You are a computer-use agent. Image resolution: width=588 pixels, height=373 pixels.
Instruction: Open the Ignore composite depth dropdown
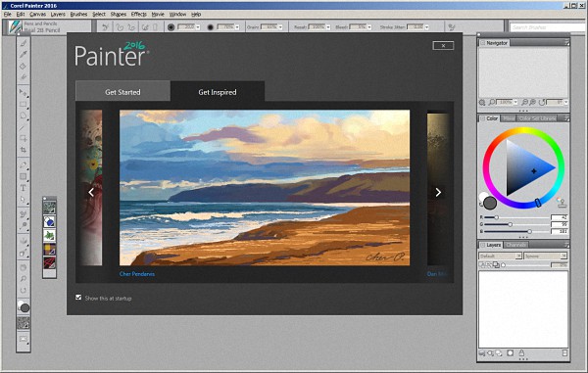pos(546,256)
